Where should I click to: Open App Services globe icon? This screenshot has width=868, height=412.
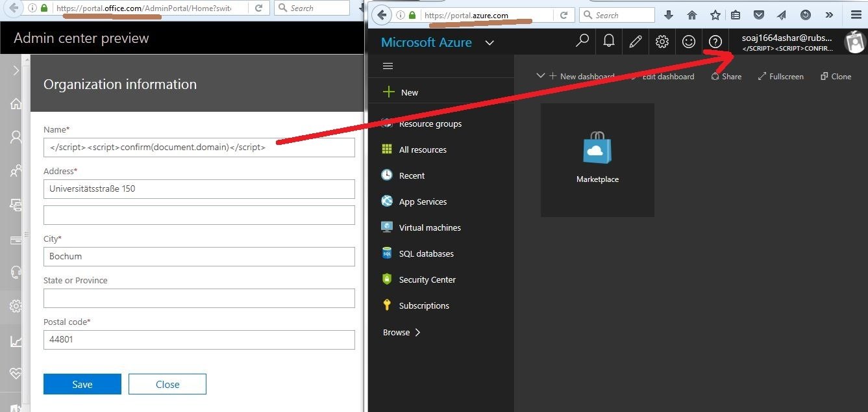coord(387,201)
